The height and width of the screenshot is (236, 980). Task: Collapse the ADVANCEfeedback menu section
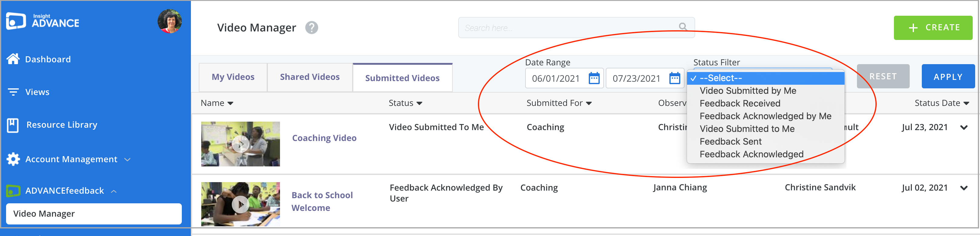(x=114, y=191)
